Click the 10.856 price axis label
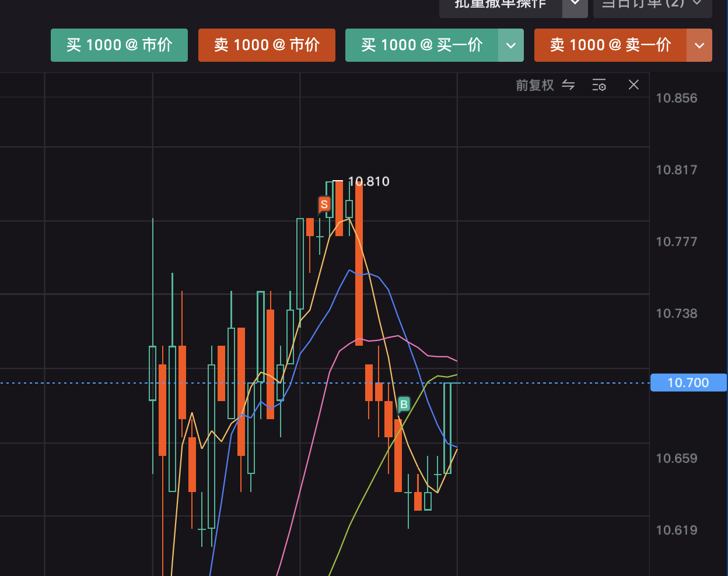Image resolution: width=728 pixels, height=576 pixels. [676, 98]
